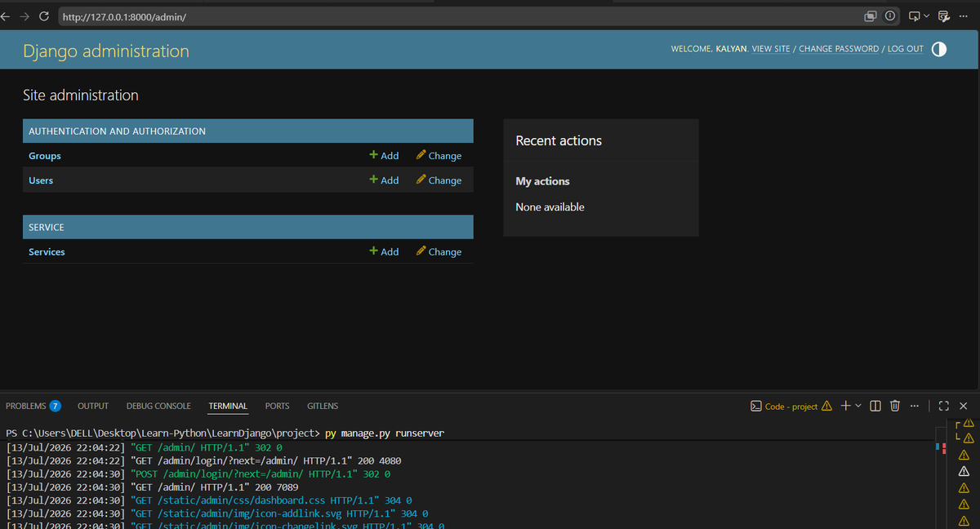Viewport: 980px width, 529px height.
Task: Click Change in the Groups row
Action: (x=439, y=156)
